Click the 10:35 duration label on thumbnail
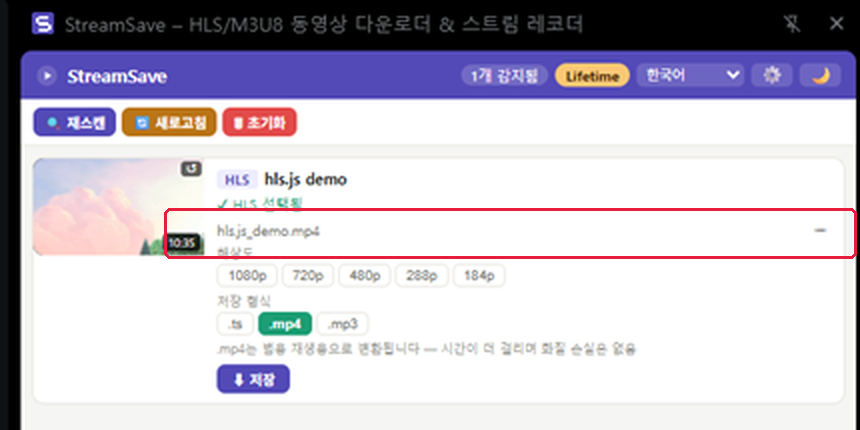This screenshot has height=430, width=860. 182,242
